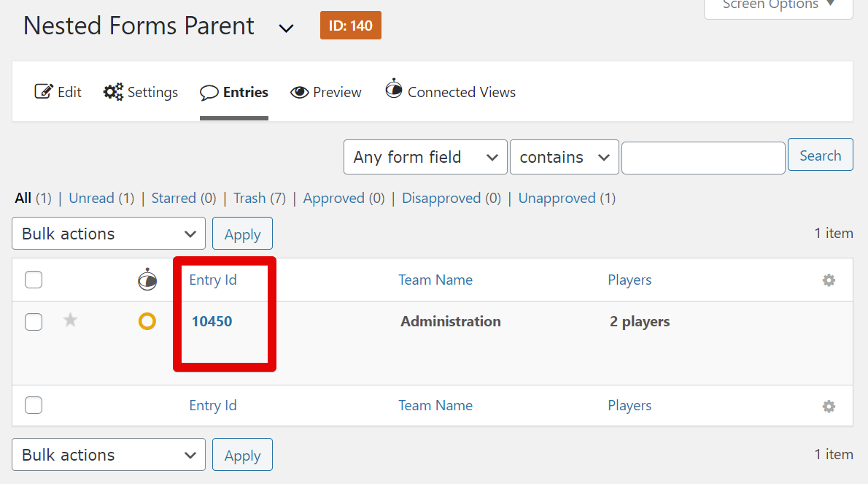Viewport: 868px width, 484px height.
Task: Click the column gear icon in table footer
Action: pos(829,407)
